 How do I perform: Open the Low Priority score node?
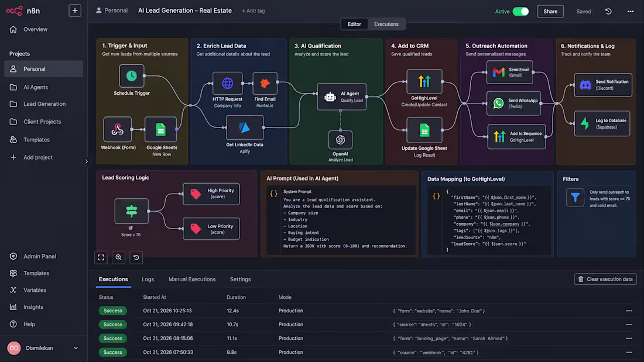click(x=211, y=229)
